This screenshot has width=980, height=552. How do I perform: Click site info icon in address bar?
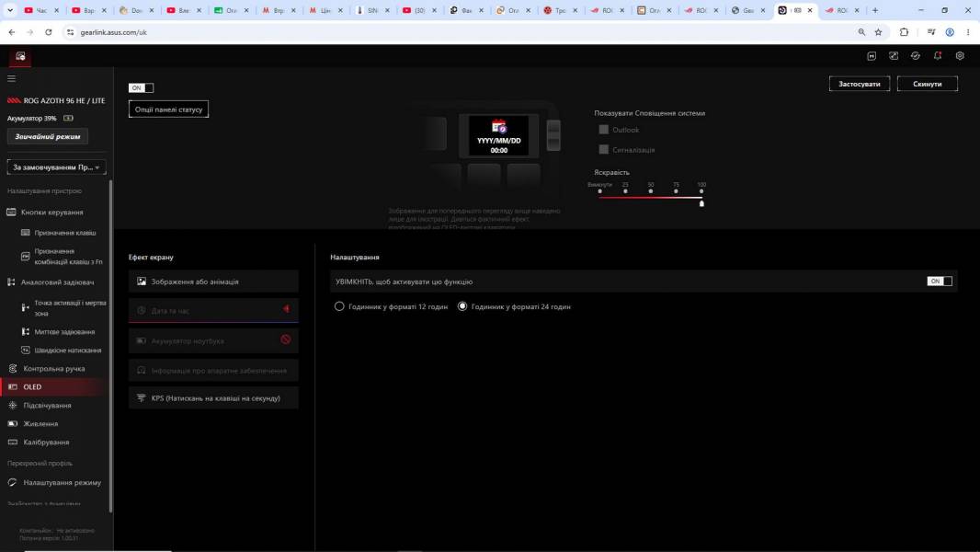[70, 32]
